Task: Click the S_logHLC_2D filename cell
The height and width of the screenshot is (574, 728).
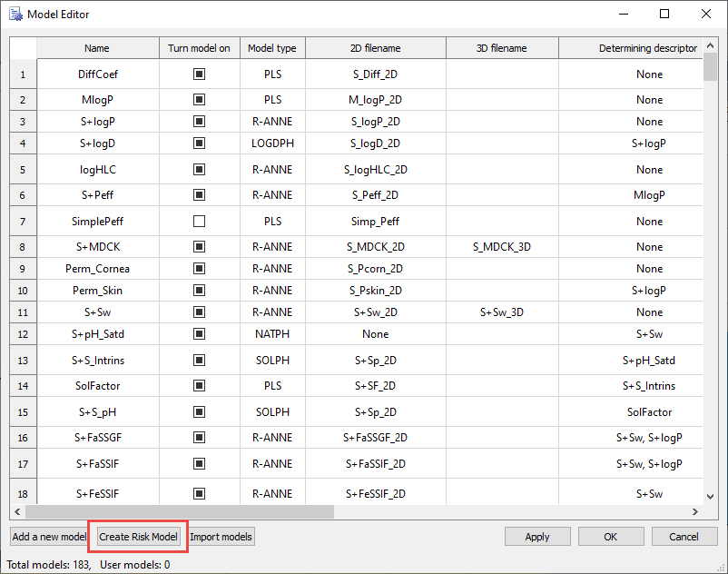Action: [x=376, y=170]
